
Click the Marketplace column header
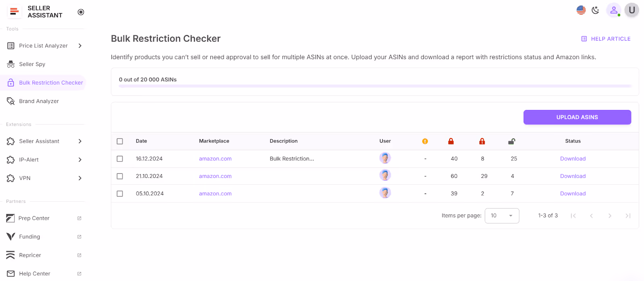[214, 141]
